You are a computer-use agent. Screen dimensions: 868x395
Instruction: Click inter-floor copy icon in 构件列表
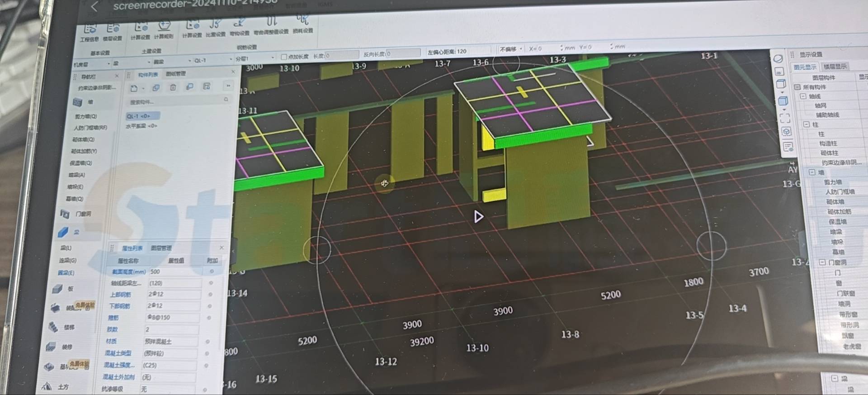190,86
